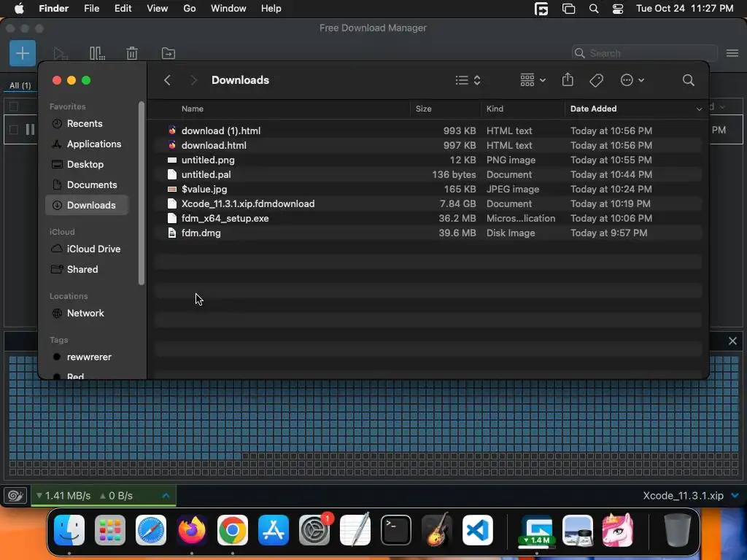Open Spotlight search in menu bar
The image size is (747, 560).
coord(594,9)
